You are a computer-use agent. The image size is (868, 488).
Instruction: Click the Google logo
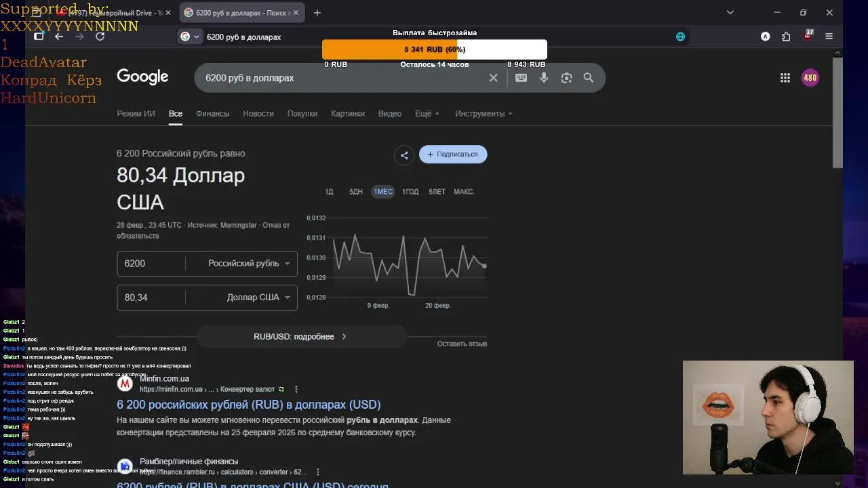tap(142, 77)
